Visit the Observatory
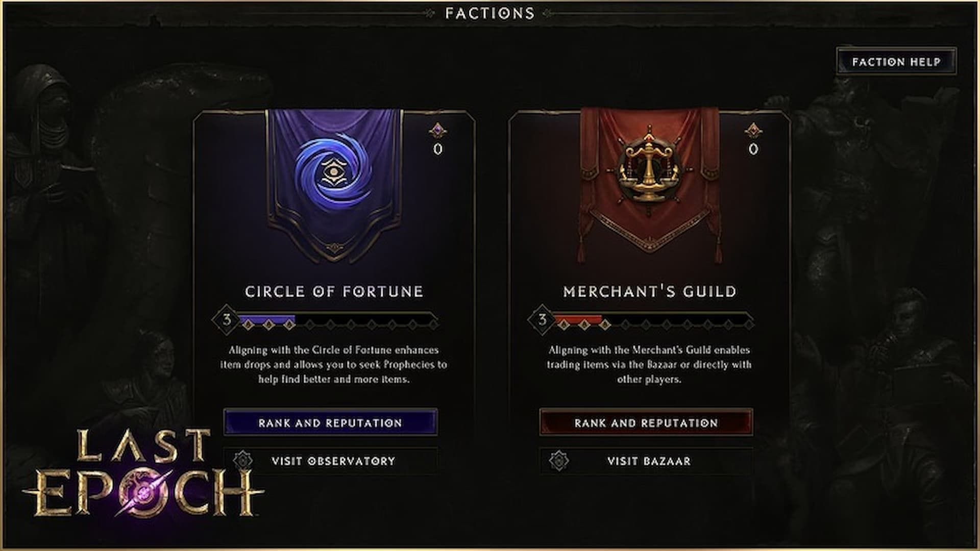The width and height of the screenshot is (980, 551). [333, 461]
